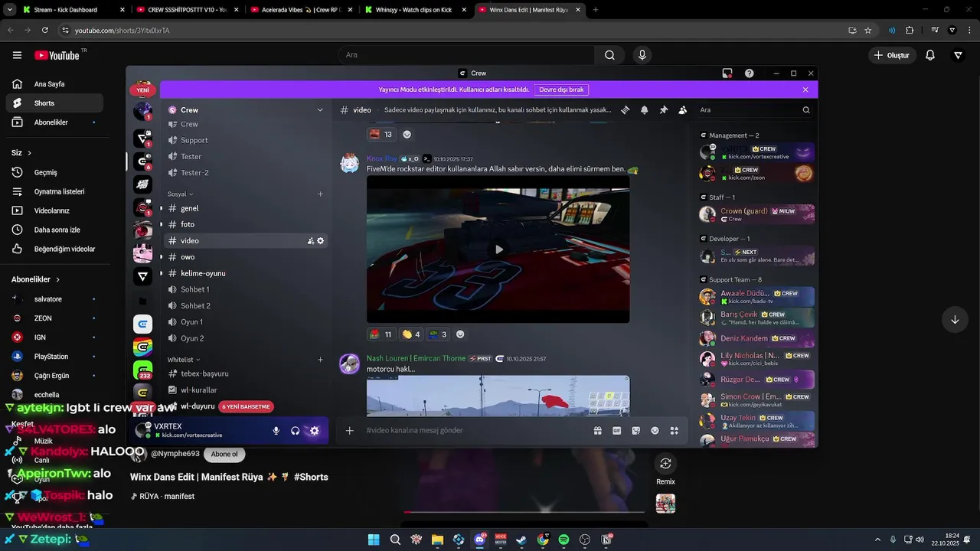Close streamer mode banner in Discord

(x=805, y=90)
